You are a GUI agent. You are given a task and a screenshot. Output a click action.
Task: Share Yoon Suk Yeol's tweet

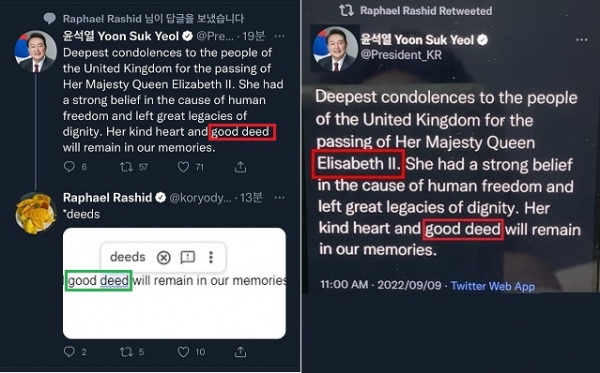(x=240, y=167)
